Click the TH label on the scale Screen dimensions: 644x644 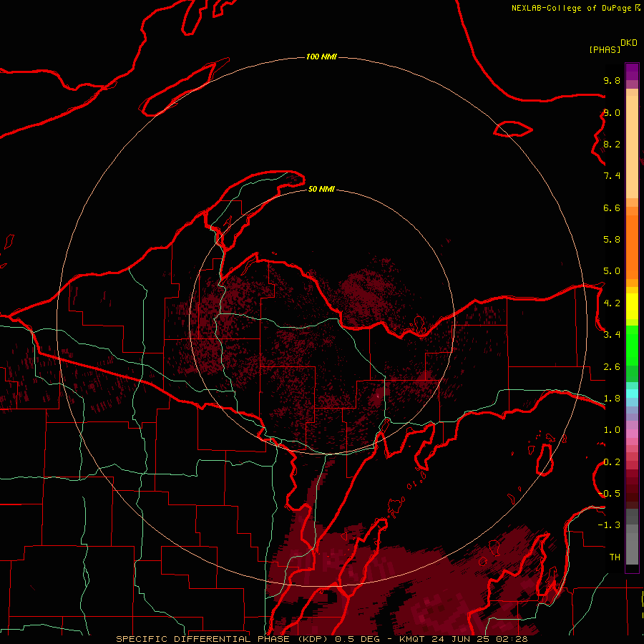pos(615,557)
